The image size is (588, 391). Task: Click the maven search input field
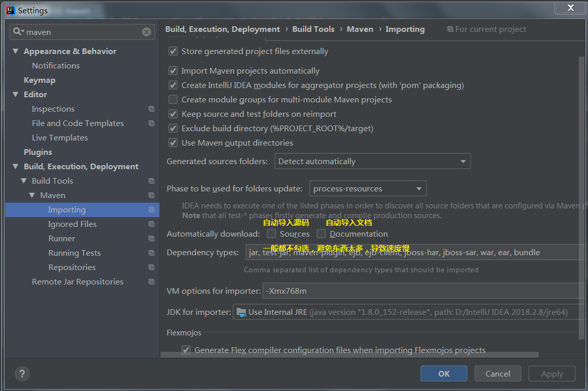point(82,32)
